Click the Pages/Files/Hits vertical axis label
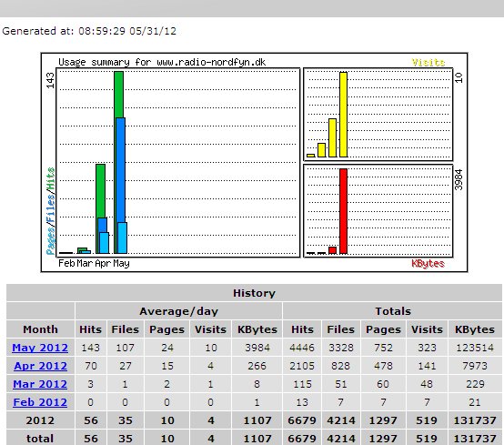Screen dimensions: 504x445 tap(50, 211)
